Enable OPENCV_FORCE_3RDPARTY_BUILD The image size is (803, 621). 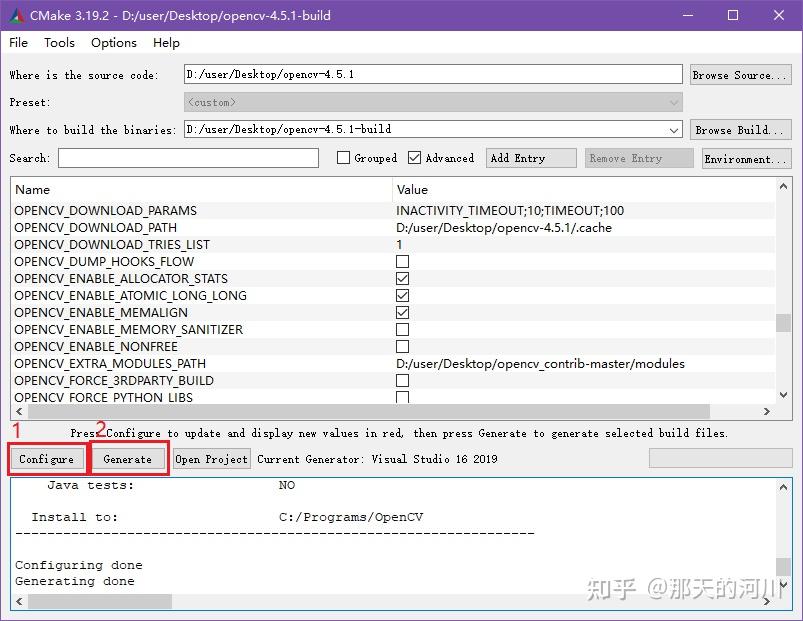click(403, 380)
